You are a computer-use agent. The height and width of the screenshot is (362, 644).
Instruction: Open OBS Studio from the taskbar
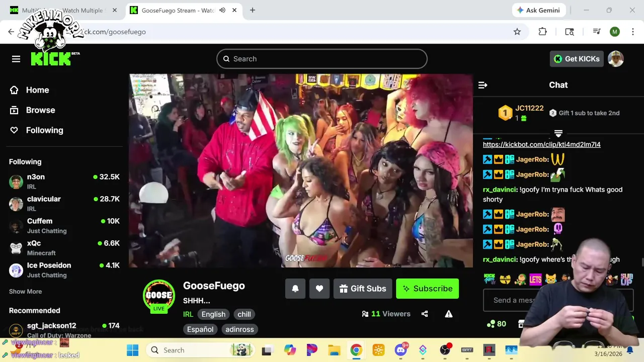tap(445, 350)
